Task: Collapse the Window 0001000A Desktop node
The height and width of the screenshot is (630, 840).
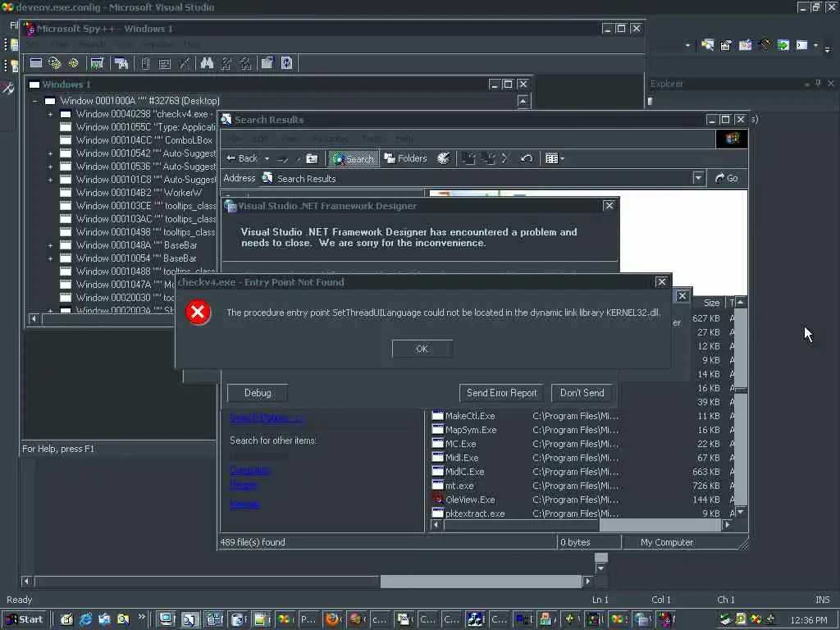Action: click(x=34, y=101)
